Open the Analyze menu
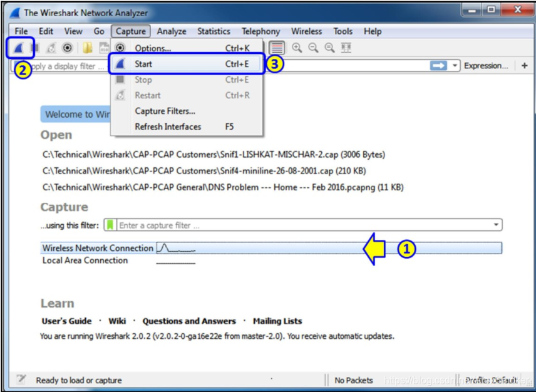Image resolution: width=536 pixels, height=392 pixels. click(x=172, y=31)
